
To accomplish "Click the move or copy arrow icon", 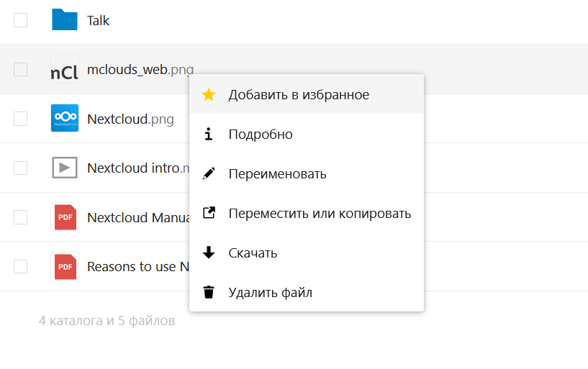I will [209, 213].
